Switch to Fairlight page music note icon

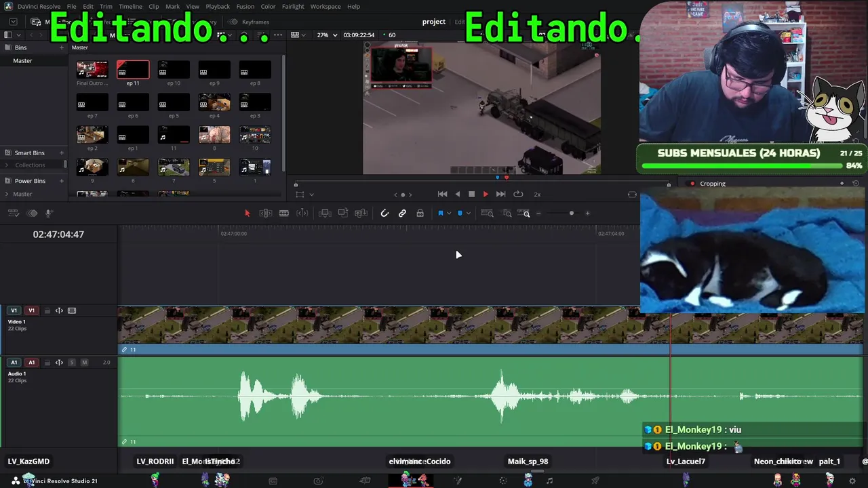(x=549, y=481)
